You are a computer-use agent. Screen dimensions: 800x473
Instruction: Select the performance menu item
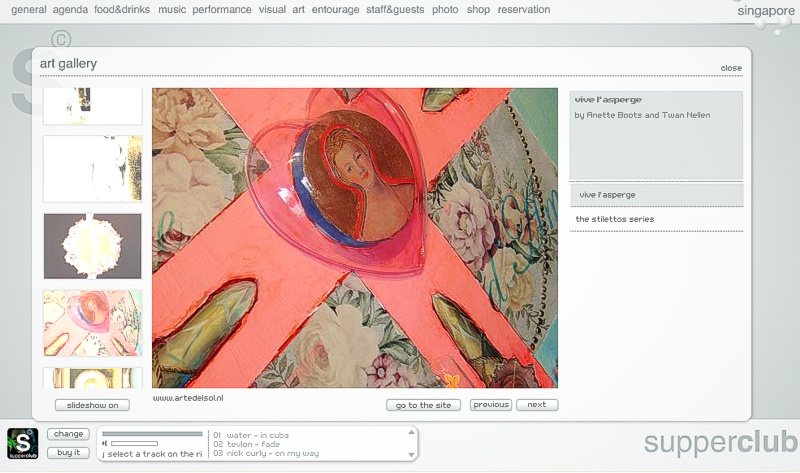click(222, 10)
